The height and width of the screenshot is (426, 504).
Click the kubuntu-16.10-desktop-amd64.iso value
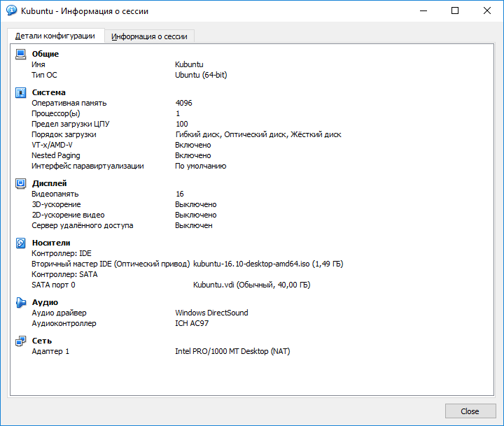coord(268,264)
